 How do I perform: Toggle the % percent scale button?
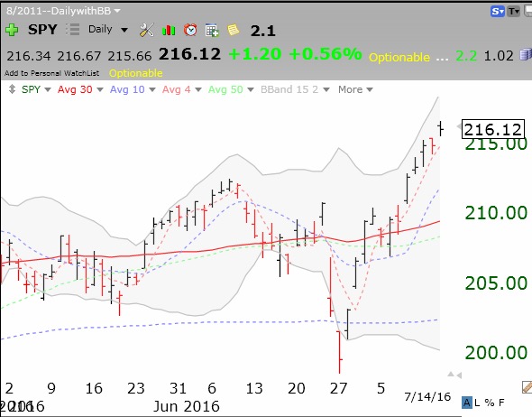coord(490,403)
